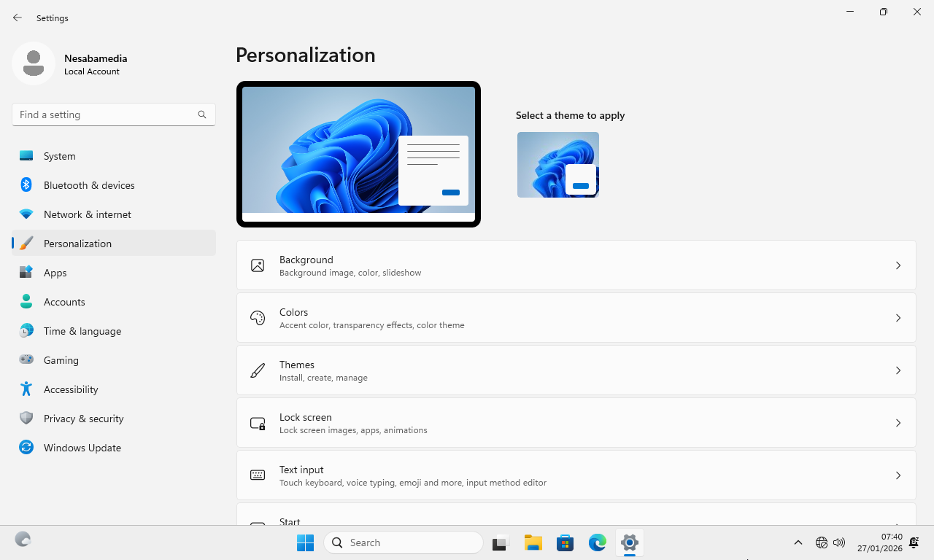Click the back arrow next to Settings
Viewport: 934px width, 560px height.
coord(18,17)
